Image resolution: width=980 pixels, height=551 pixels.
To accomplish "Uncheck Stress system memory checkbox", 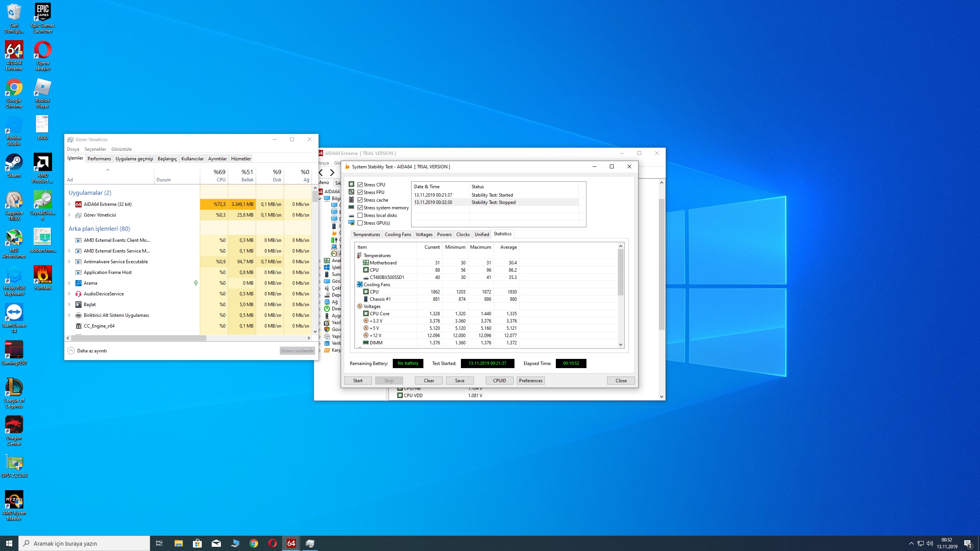I will pyautogui.click(x=360, y=207).
